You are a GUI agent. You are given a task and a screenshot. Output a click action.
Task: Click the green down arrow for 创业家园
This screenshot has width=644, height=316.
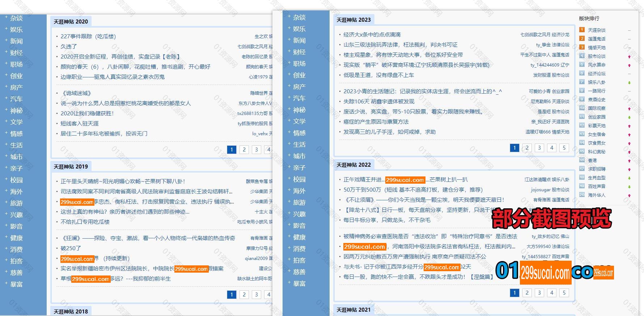pyautogui.click(x=629, y=118)
